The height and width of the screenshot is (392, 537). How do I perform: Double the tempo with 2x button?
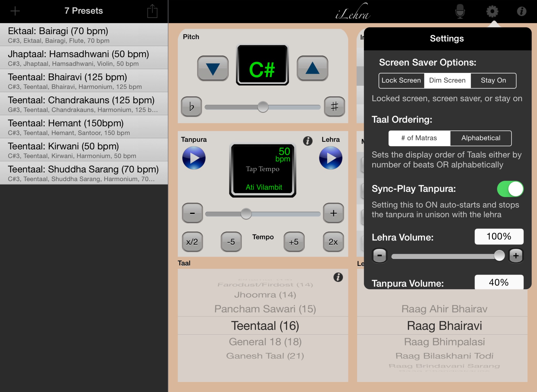tap(333, 242)
